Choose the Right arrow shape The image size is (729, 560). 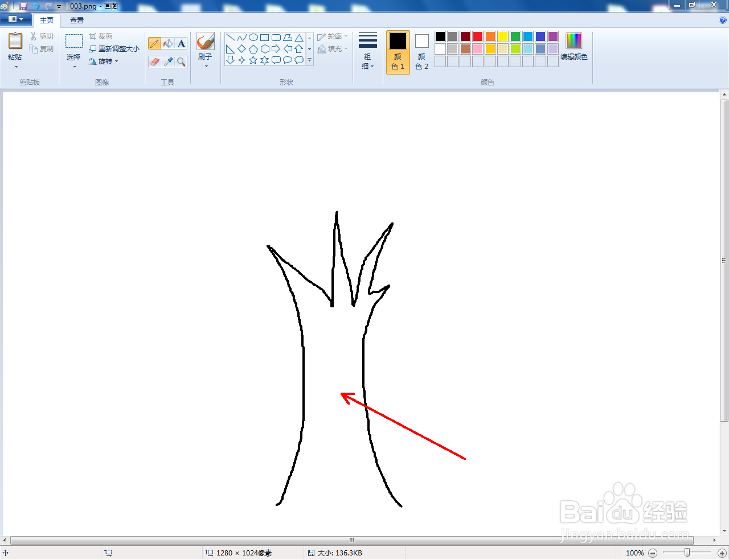point(276,49)
